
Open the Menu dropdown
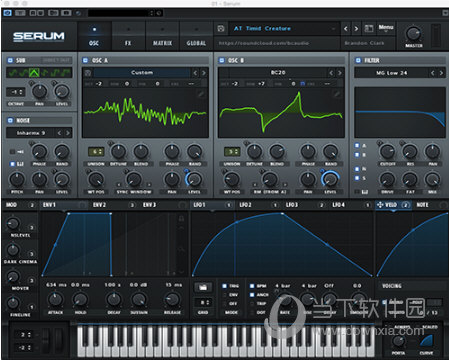(x=386, y=28)
